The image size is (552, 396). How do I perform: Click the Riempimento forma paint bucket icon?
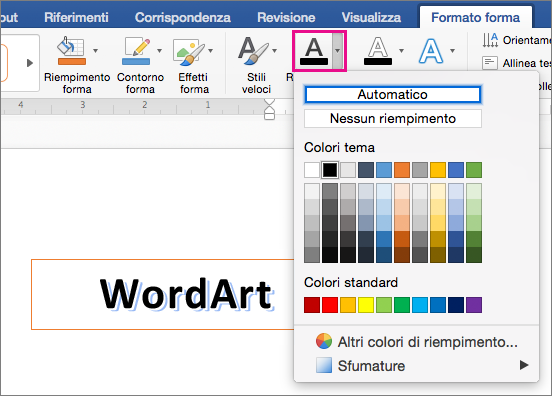72,51
